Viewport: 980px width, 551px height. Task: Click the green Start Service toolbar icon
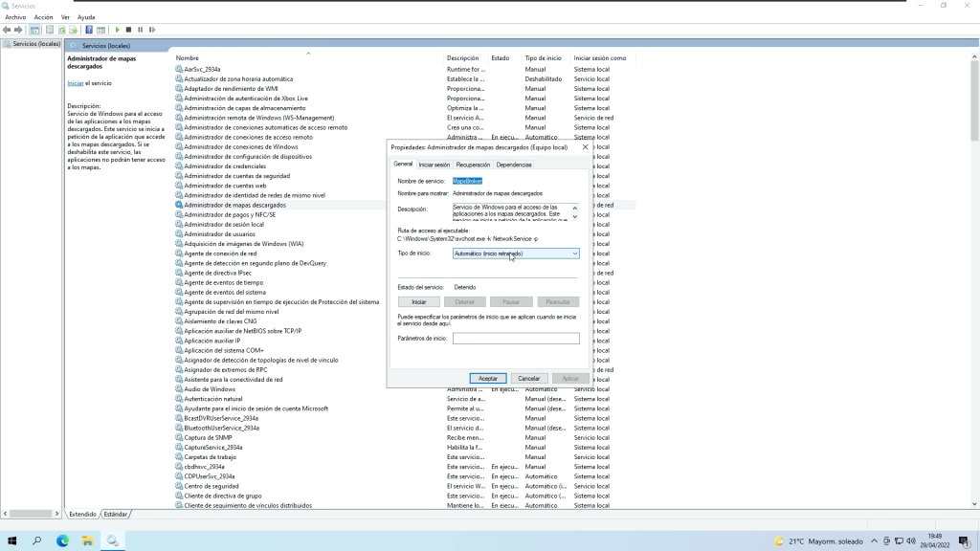click(118, 30)
